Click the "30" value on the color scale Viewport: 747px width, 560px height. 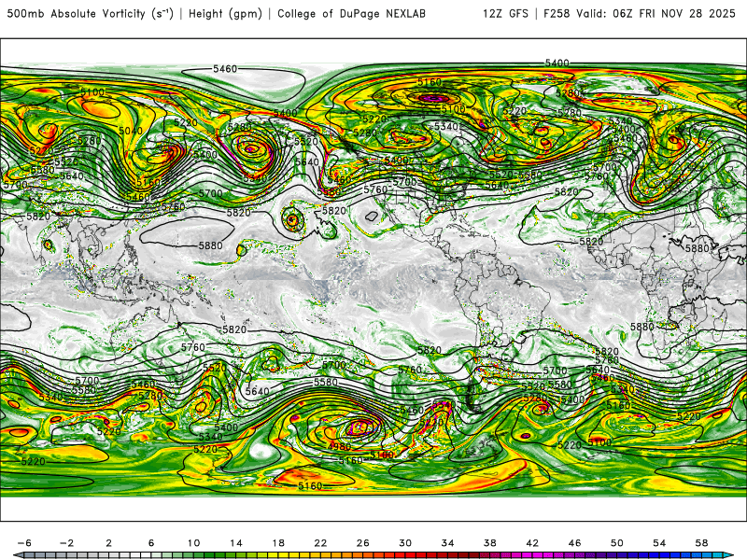pos(405,543)
